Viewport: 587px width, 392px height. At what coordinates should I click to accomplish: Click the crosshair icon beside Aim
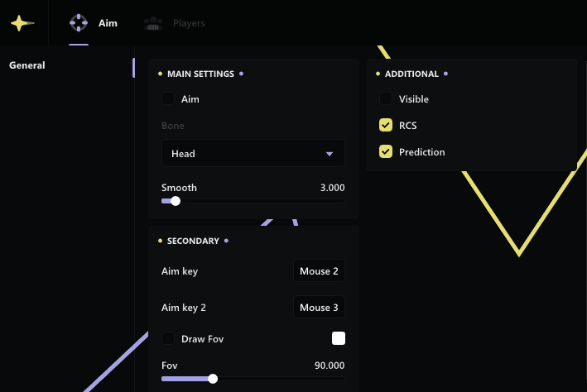[79, 23]
